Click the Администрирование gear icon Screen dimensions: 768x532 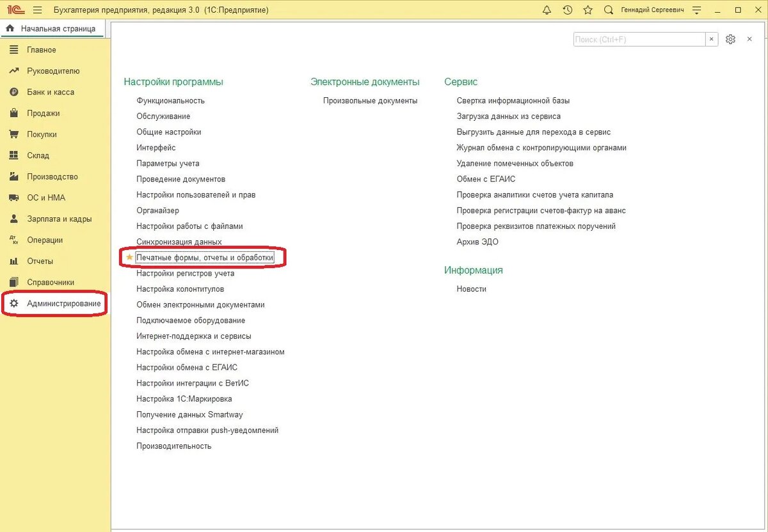(13, 303)
